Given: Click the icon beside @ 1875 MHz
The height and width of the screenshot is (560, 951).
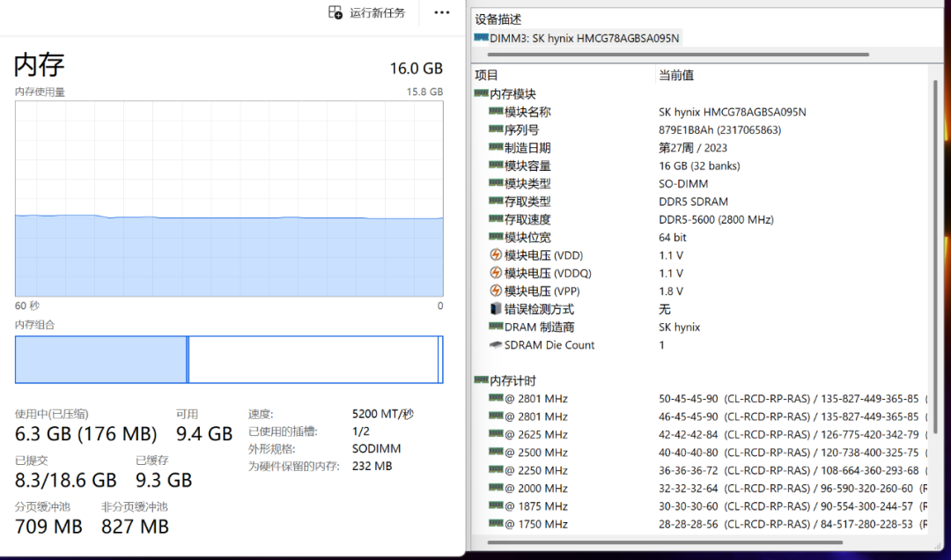Looking at the screenshot, I should tap(496, 505).
